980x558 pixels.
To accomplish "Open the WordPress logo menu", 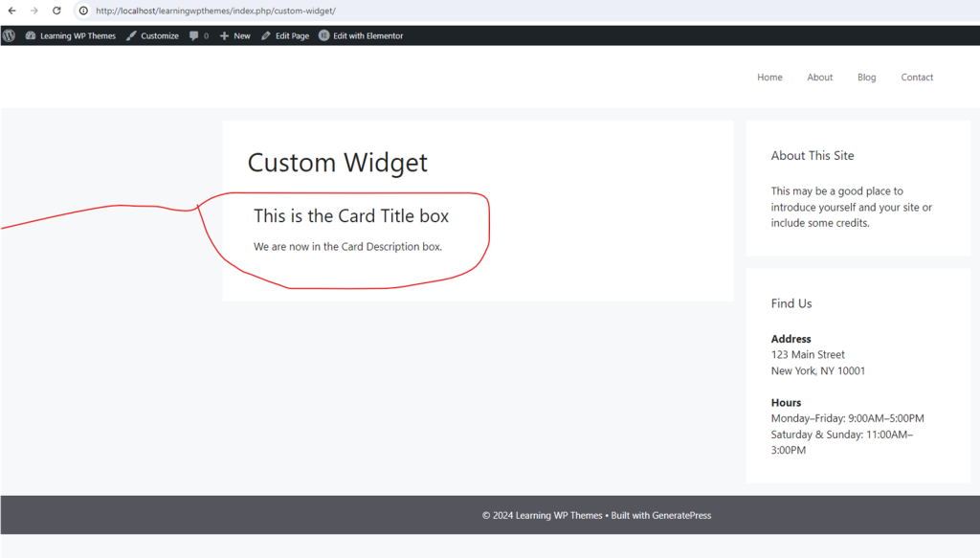I will coord(9,35).
